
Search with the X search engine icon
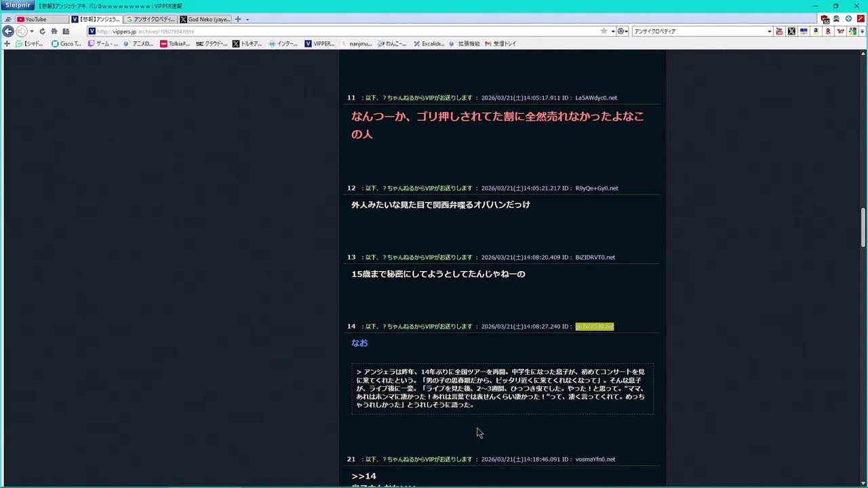coord(791,31)
